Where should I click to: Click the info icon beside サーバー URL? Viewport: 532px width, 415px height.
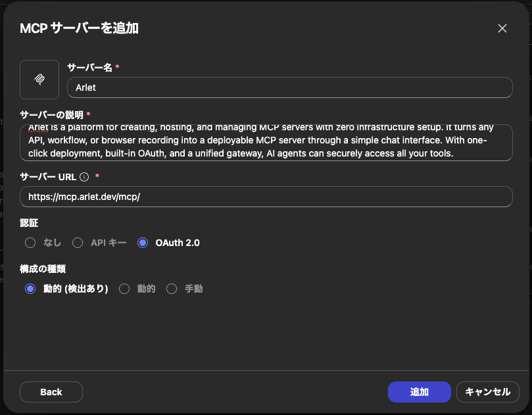(84, 177)
